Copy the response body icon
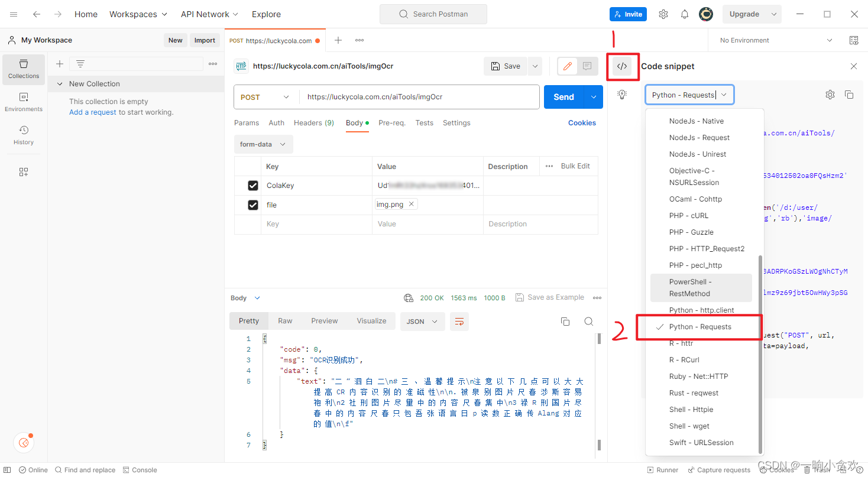Screen dimensions: 868x477 [x=565, y=322]
